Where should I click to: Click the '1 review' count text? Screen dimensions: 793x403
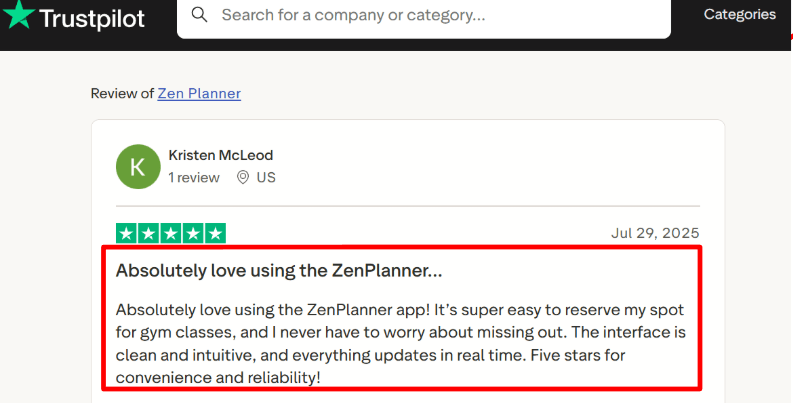(x=193, y=177)
